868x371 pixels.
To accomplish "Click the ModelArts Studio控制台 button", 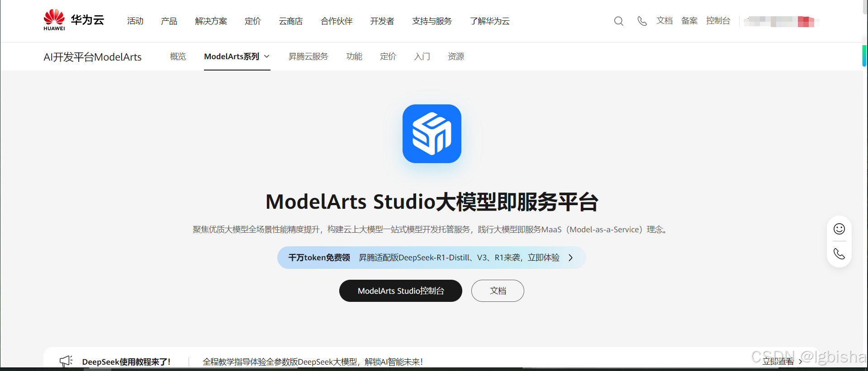I will coord(401,291).
